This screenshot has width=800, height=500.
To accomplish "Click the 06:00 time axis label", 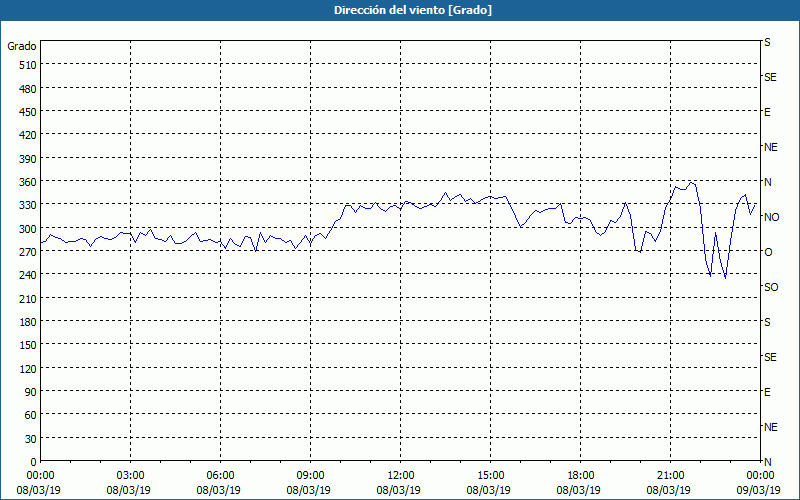I will pos(220,476).
